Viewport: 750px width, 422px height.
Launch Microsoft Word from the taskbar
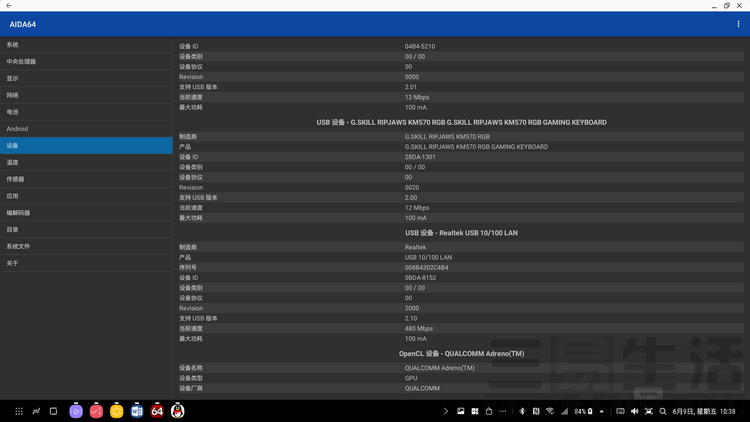click(x=137, y=411)
